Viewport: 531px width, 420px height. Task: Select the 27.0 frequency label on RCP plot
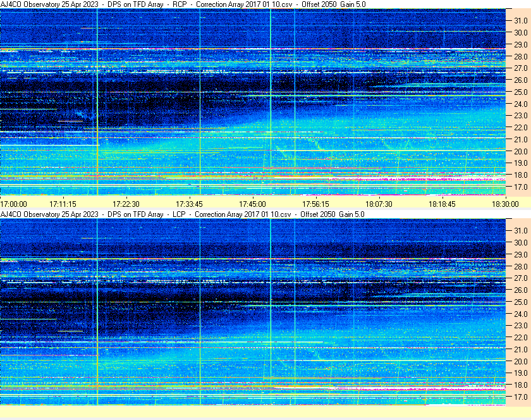521,68
